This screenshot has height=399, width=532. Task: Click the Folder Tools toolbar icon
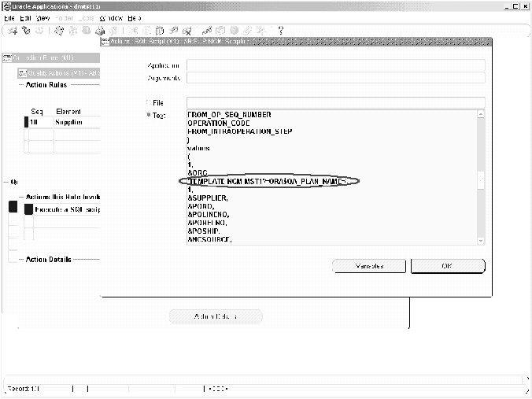tap(261, 31)
